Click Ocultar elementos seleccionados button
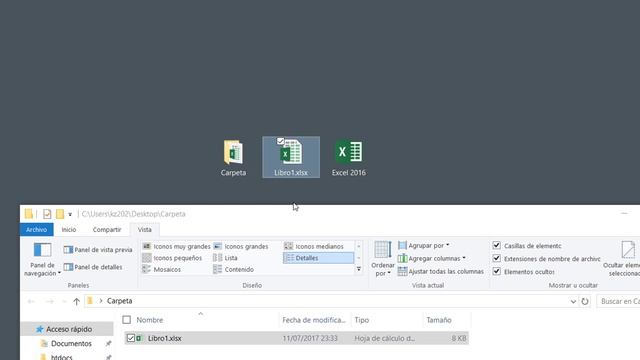Viewport: 640px width, 360px height. (623, 259)
